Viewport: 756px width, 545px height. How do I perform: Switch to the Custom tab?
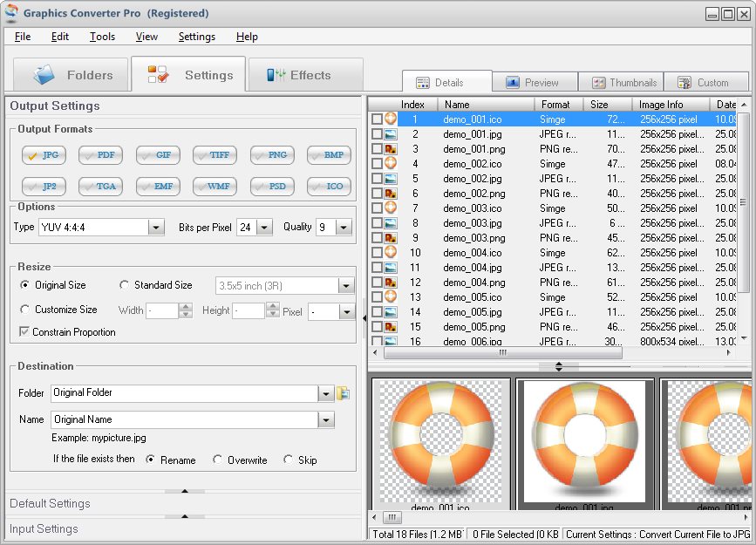(x=705, y=83)
